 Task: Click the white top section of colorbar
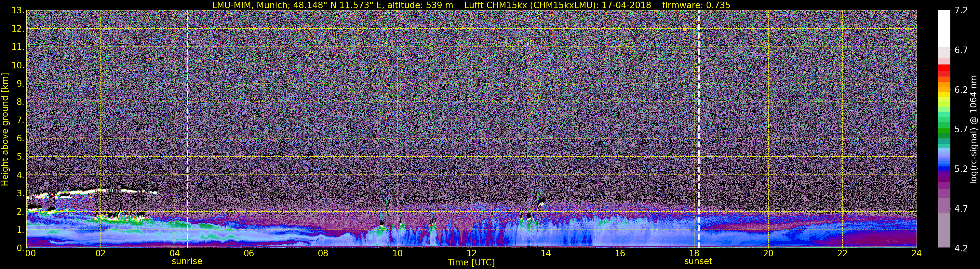(944, 29)
